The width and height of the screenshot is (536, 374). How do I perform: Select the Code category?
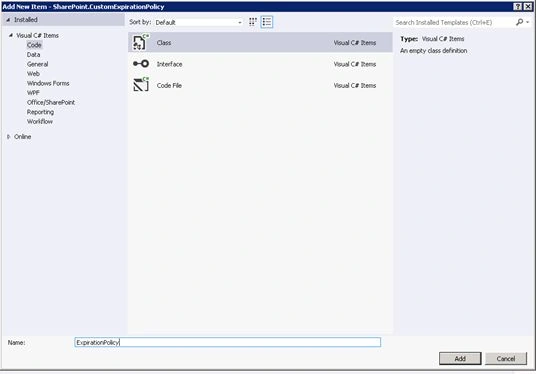[x=34, y=45]
